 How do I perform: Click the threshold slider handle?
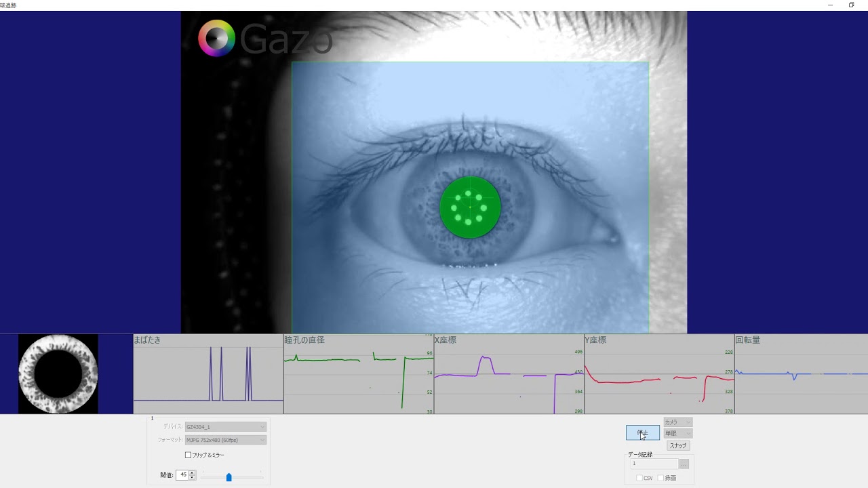point(229,477)
